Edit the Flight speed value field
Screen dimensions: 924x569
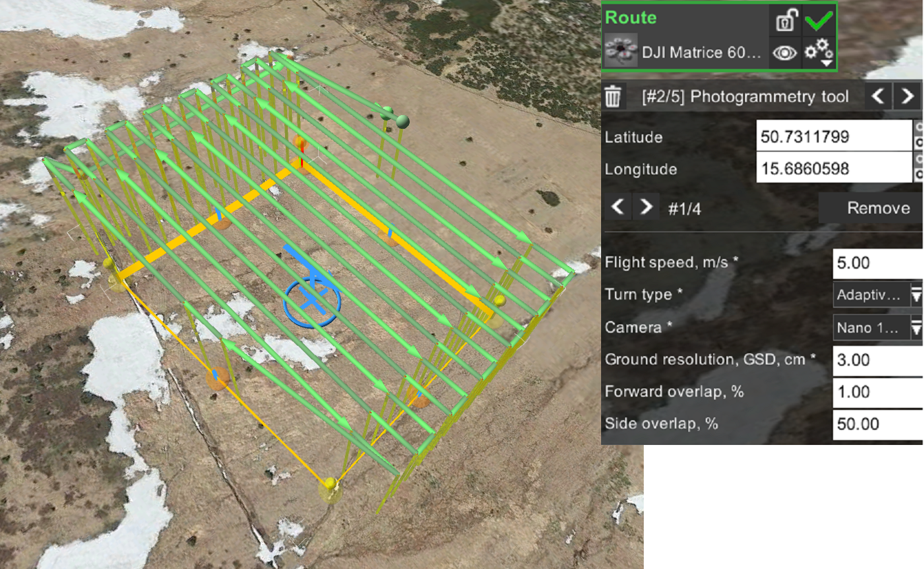pyautogui.click(x=877, y=262)
